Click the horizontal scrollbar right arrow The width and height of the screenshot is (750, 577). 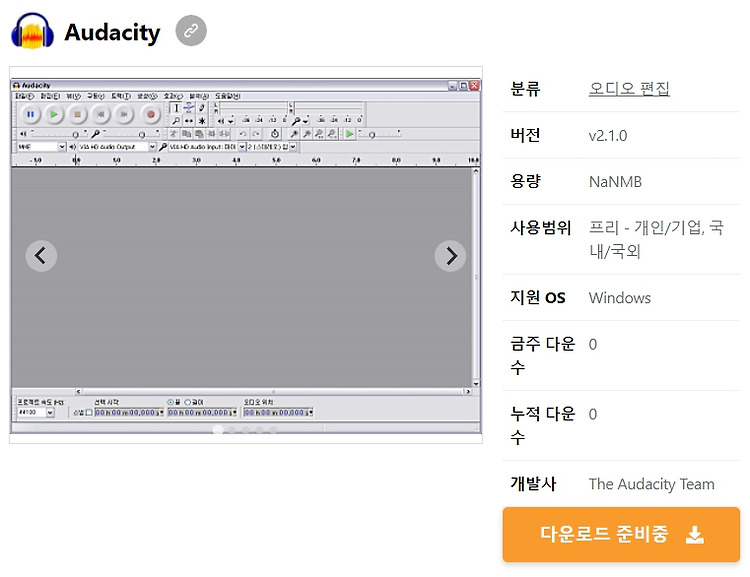[468, 391]
